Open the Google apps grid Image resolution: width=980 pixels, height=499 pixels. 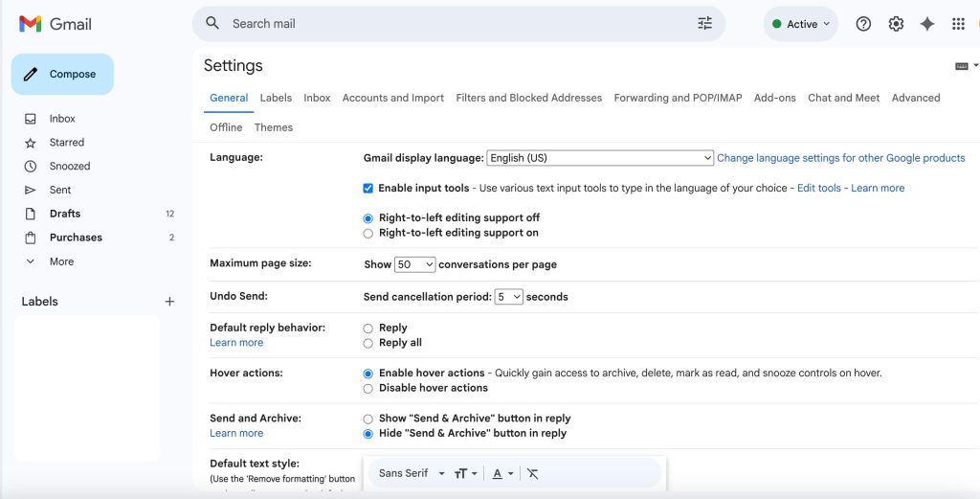click(x=958, y=24)
